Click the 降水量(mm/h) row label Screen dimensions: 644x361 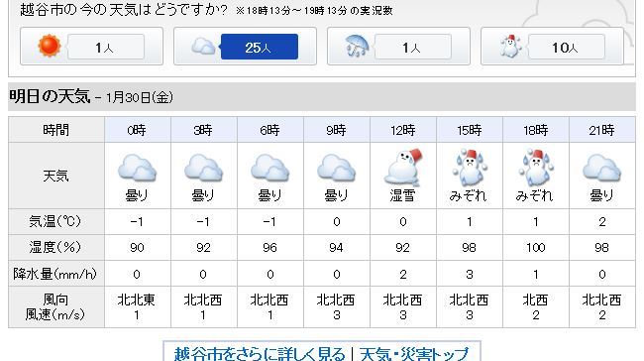(55, 274)
